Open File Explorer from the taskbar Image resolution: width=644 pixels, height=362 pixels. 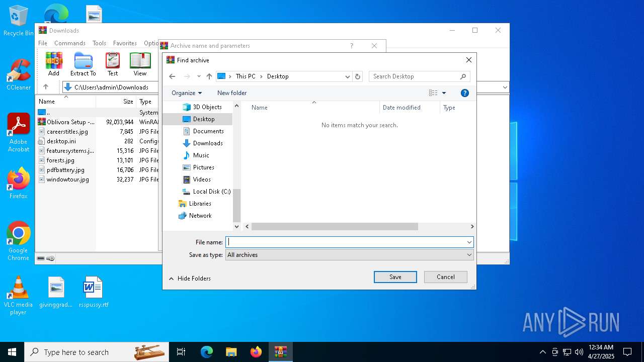click(231, 352)
